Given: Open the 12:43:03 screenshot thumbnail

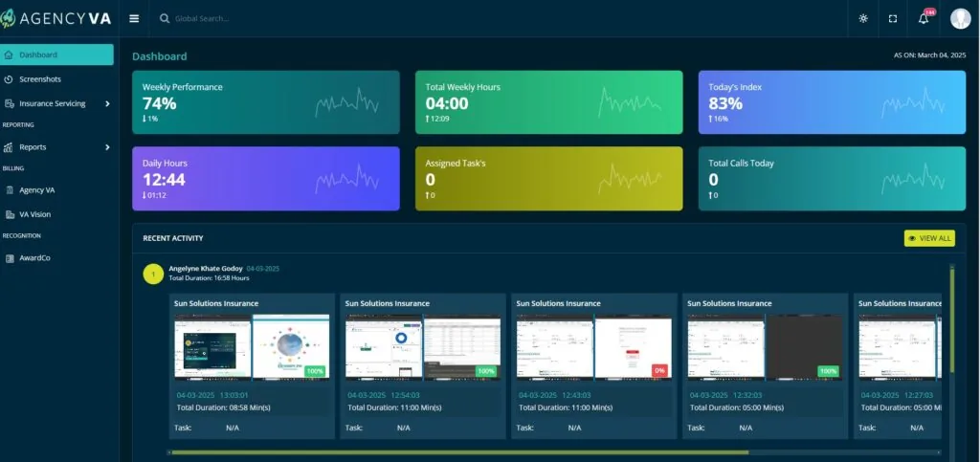Looking at the screenshot, I should tap(594, 347).
